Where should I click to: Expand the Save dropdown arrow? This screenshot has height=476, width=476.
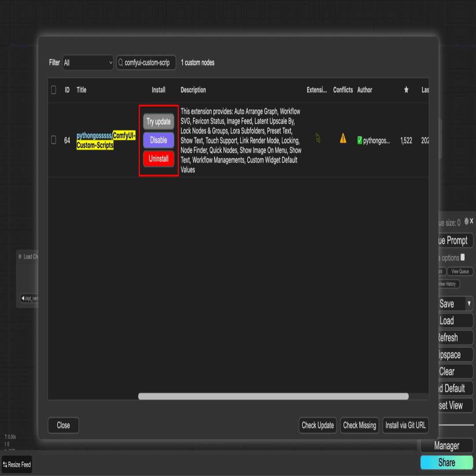tap(469, 304)
